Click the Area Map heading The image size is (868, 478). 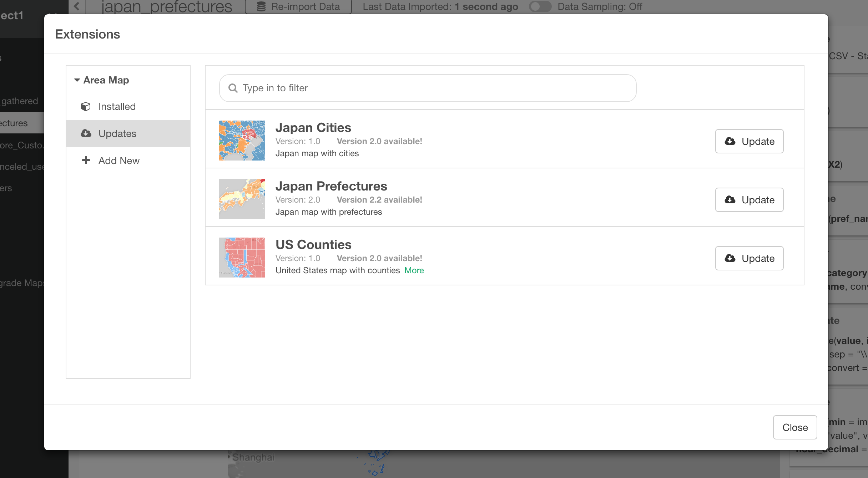[x=106, y=80]
